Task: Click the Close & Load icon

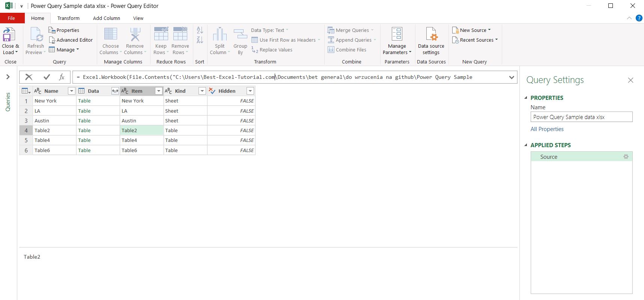Action: 9,35
